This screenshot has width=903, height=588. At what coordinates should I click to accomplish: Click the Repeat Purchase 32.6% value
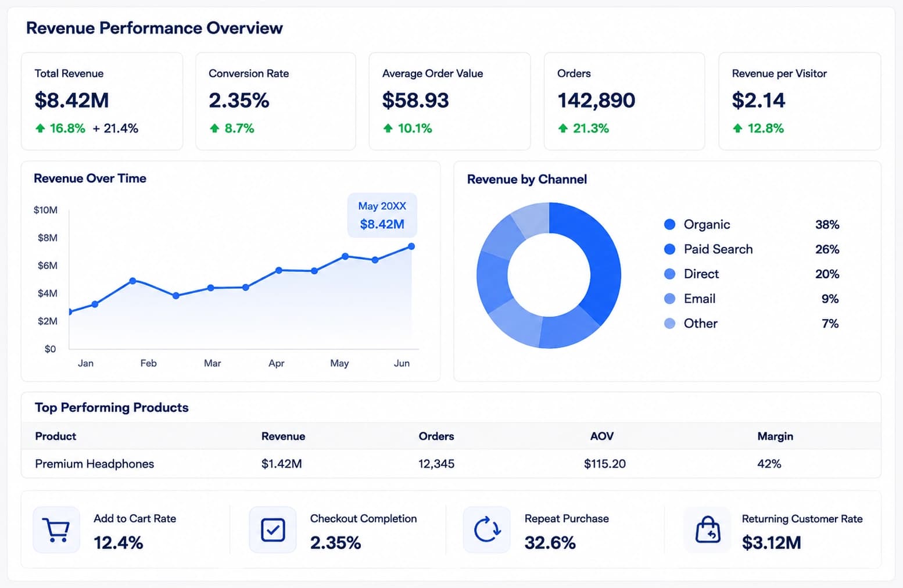point(550,543)
